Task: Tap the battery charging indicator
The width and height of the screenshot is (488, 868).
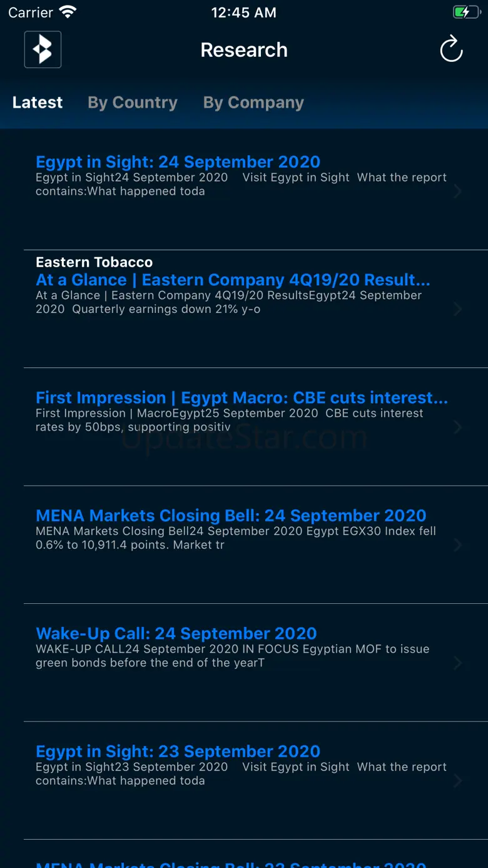Action: coord(466,13)
